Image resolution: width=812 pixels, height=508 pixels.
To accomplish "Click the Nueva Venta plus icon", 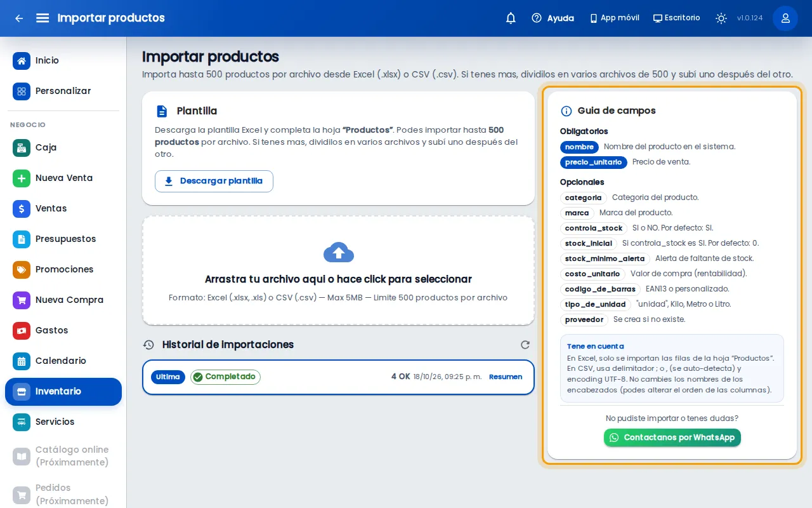I will tap(22, 178).
